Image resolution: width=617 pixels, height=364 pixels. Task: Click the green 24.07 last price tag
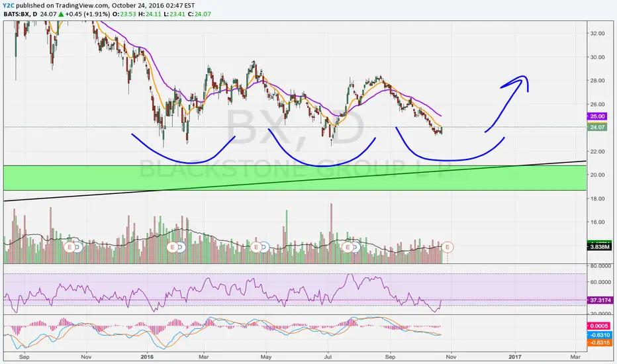[x=597, y=127]
